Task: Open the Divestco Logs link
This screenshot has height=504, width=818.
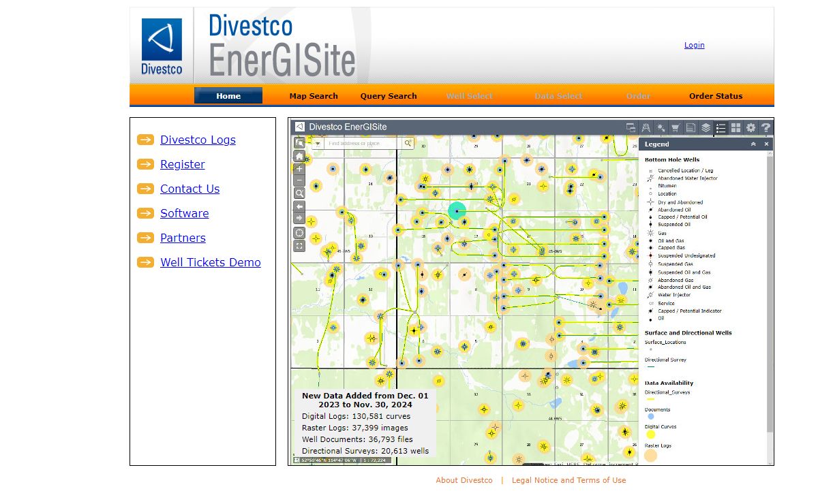Action: [x=198, y=140]
